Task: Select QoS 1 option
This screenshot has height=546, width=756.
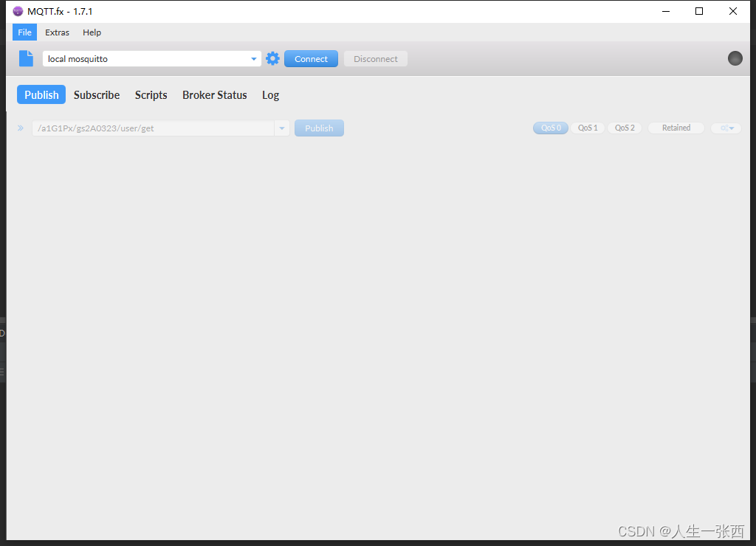Action: [588, 128]
